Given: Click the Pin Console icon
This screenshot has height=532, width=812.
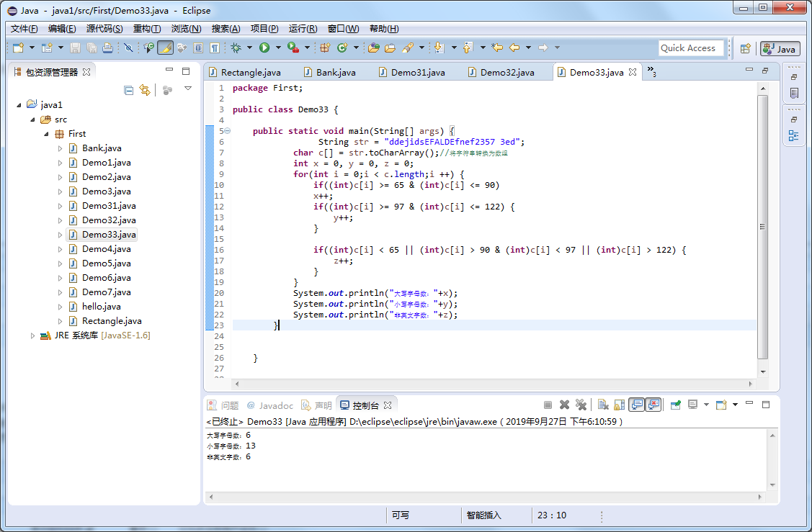Looking at the screenshot, I should (675, 405).
